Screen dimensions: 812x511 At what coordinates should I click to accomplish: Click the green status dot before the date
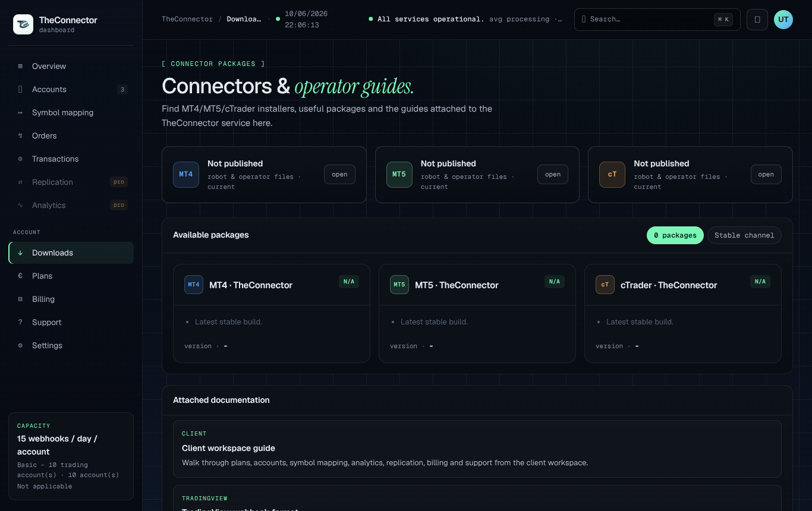(278, 19)
